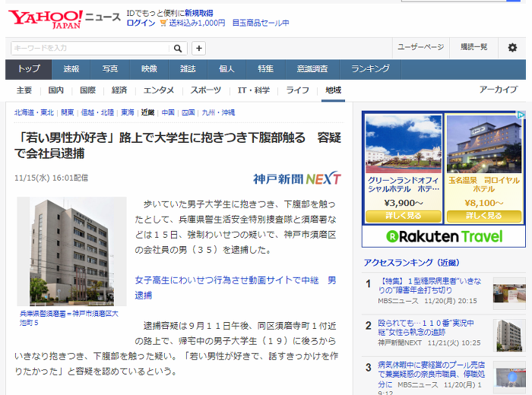Click the shopping cart icon near 送料込み1,000円
532x395 pixels.
163,23
